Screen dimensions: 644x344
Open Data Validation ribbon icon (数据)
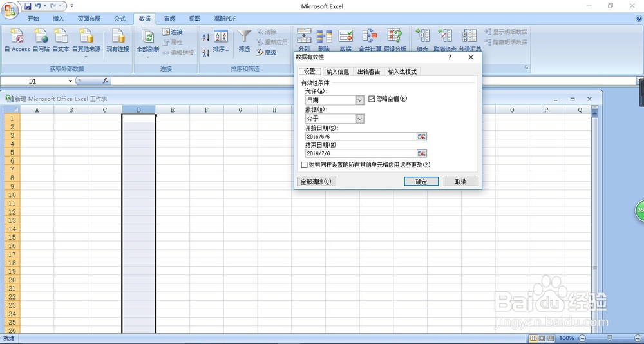pyautogui.click(x=346, y=40)
